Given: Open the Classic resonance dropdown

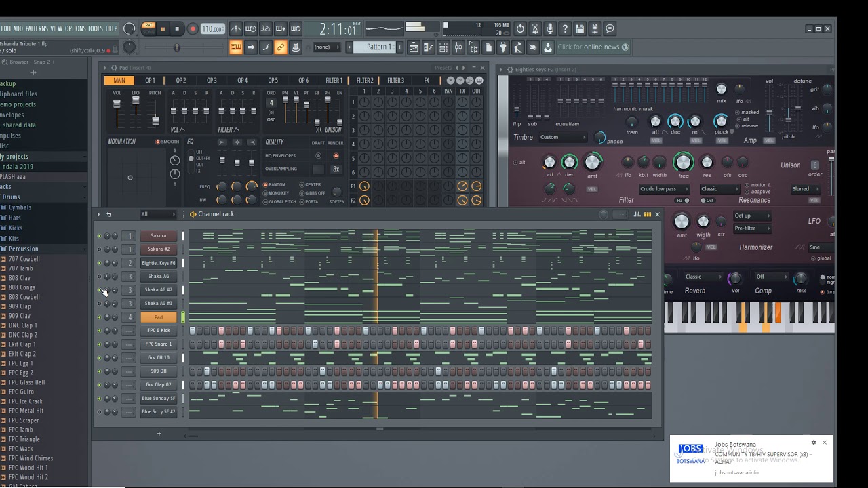Looking at the screenshot, I should coord(720,189).
